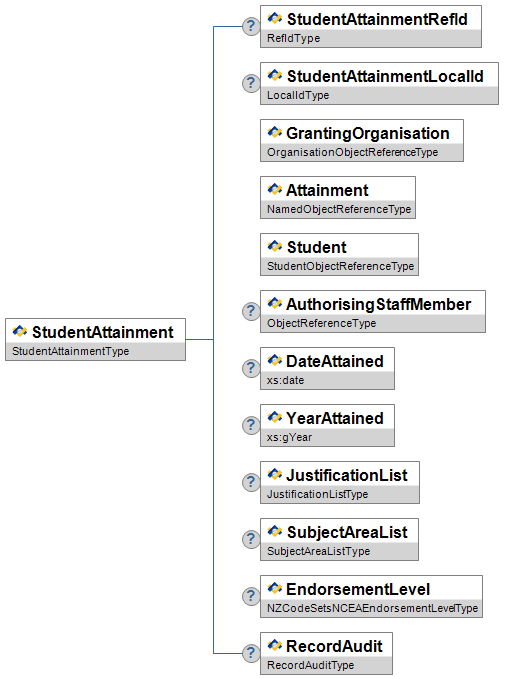This screenshot has height=679, width=521.
Task: Select the RecordAuditType type label
Action: click(x=311, y=665)
